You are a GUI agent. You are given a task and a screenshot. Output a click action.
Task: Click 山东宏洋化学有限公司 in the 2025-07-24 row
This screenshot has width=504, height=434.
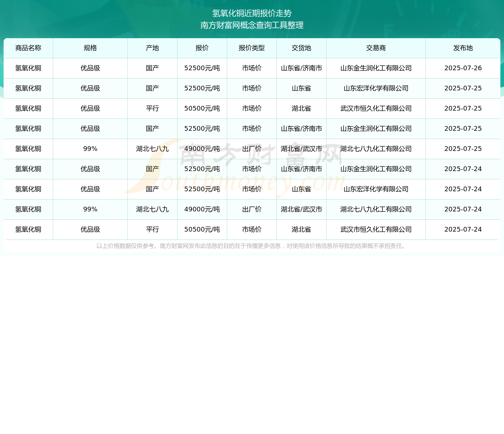pyautogui.click(x=376, y=189)
